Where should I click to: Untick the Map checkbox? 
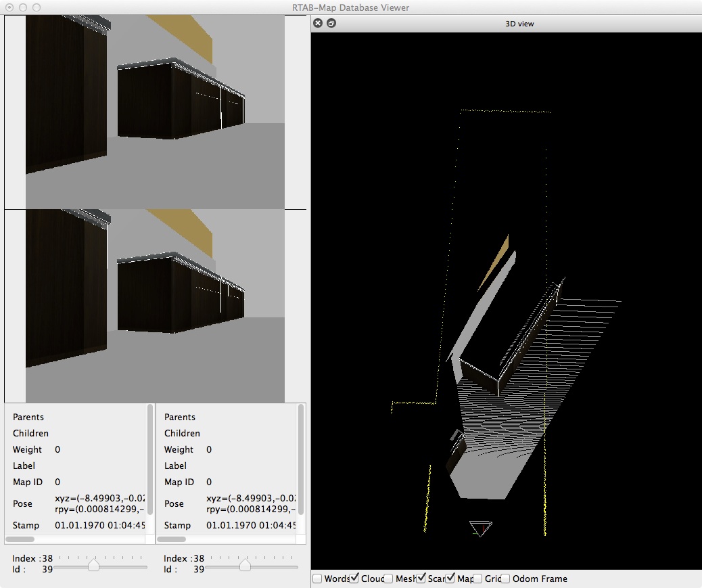pos(450,579)
